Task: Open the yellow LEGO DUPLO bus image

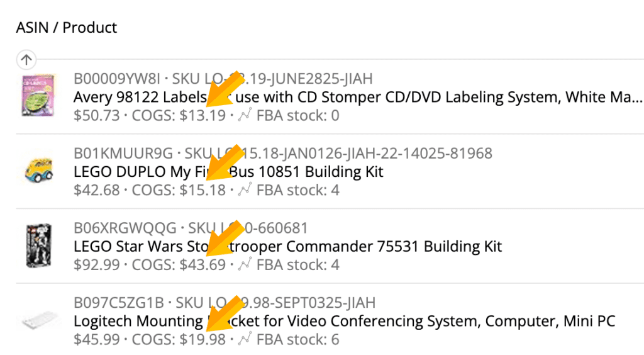Action: coord(39,170)
